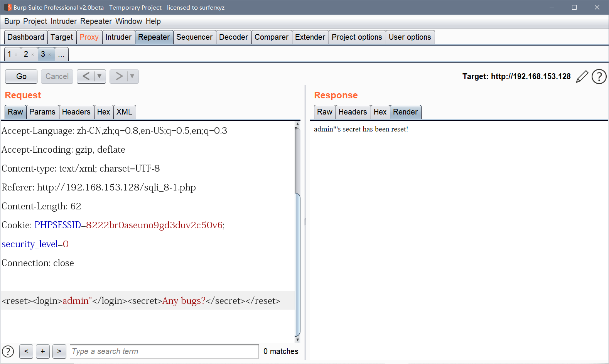Go back to previous request in history
This screenshot has height=364, width=609.
coord(86,76)
